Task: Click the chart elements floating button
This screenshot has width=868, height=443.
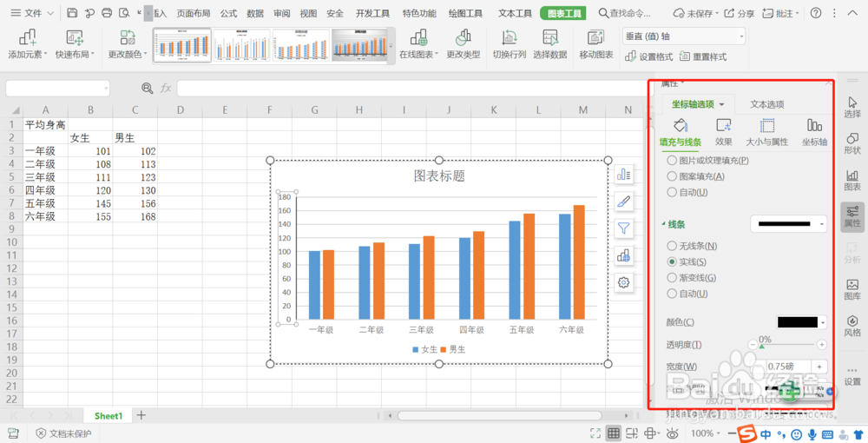Action: pos(624,175)
